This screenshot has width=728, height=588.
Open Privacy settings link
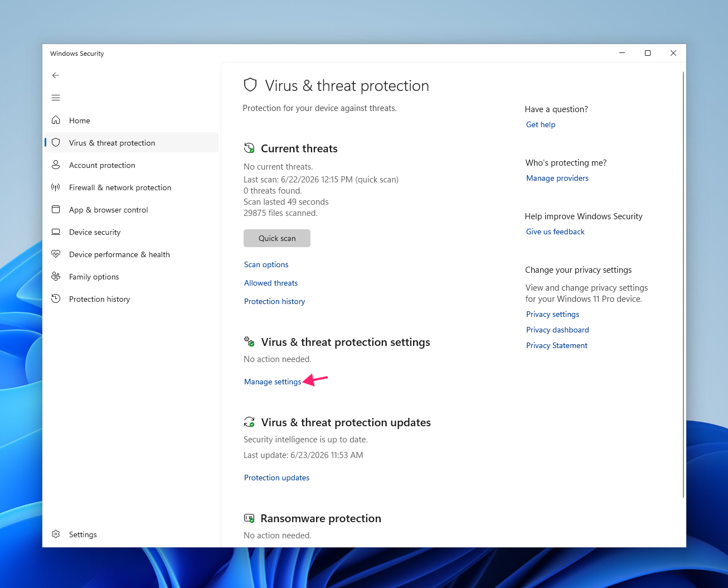tap(552, 314)
